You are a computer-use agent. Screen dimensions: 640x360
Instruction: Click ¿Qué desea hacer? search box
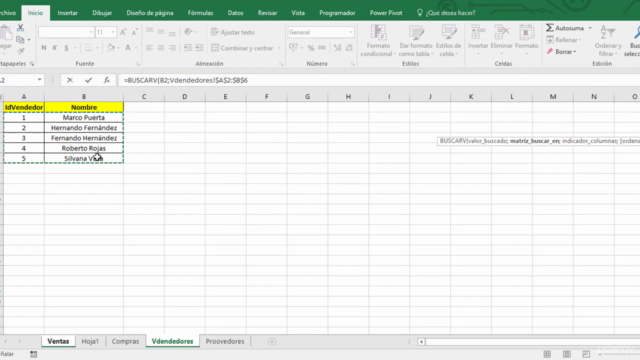(447, 13)
